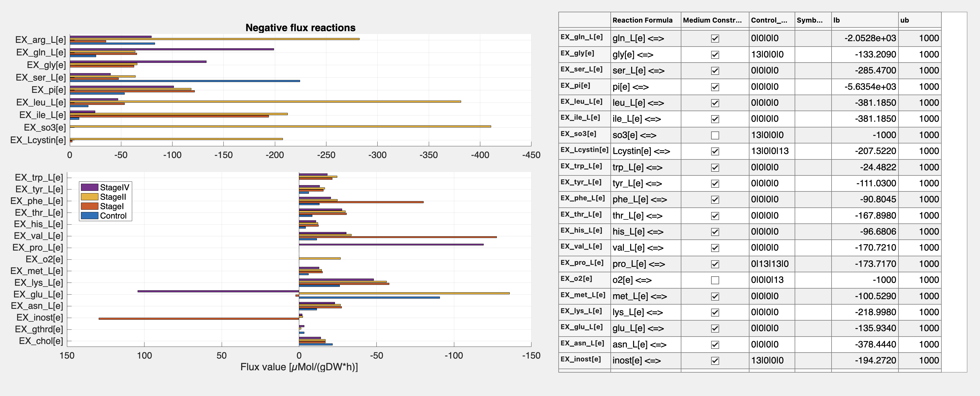The height and width of the screenshot is (396, 980).
Task: Select the EX_ser_L[e] row header
Action: click(584, 70)
